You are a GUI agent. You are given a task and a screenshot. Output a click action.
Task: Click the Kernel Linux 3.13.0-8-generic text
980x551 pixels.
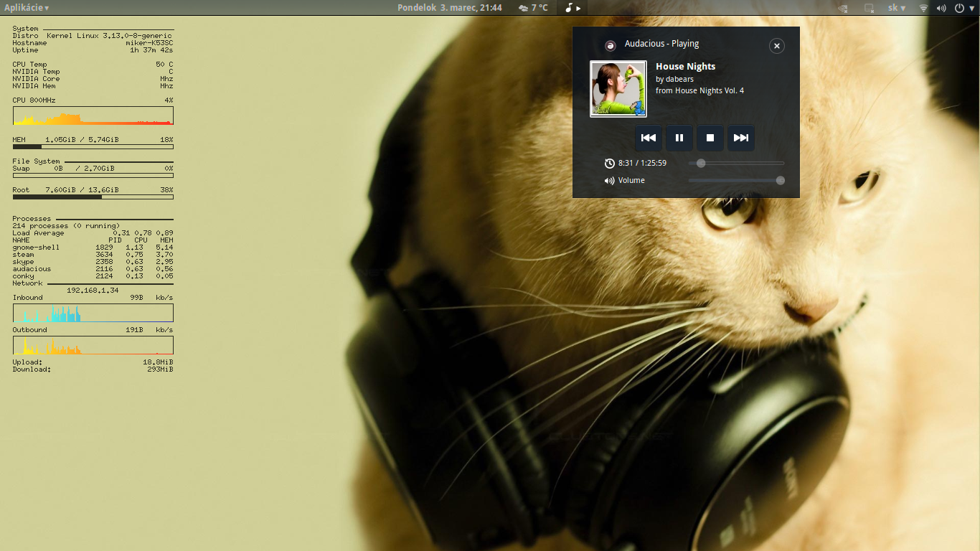(109, 36)
